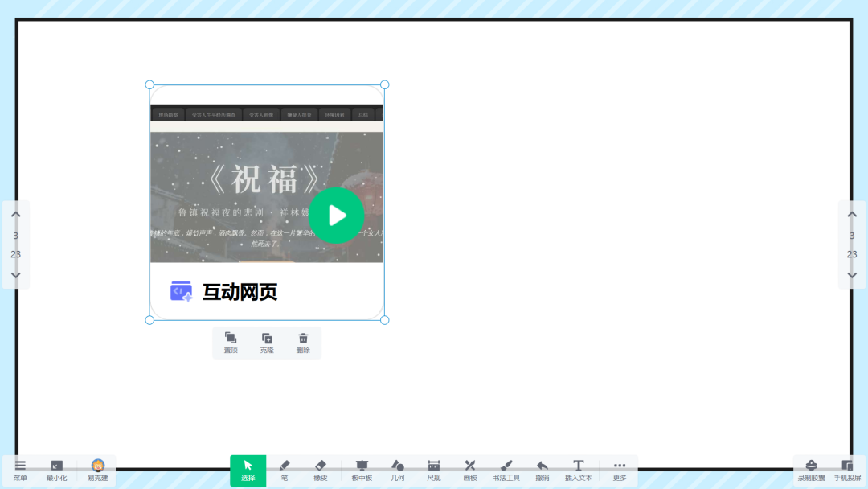Go to next page using left down chevron
868x489 pixels.
[x=15, y=275]
